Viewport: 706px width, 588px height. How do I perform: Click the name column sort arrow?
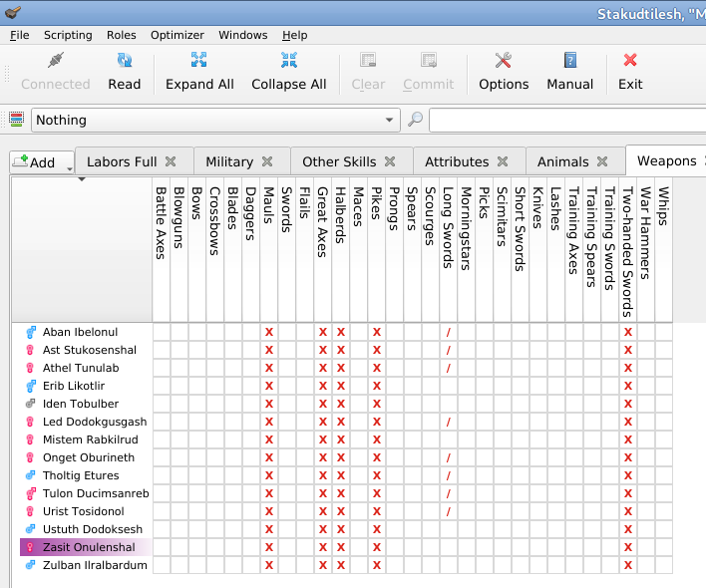click(x=82, y=180)
